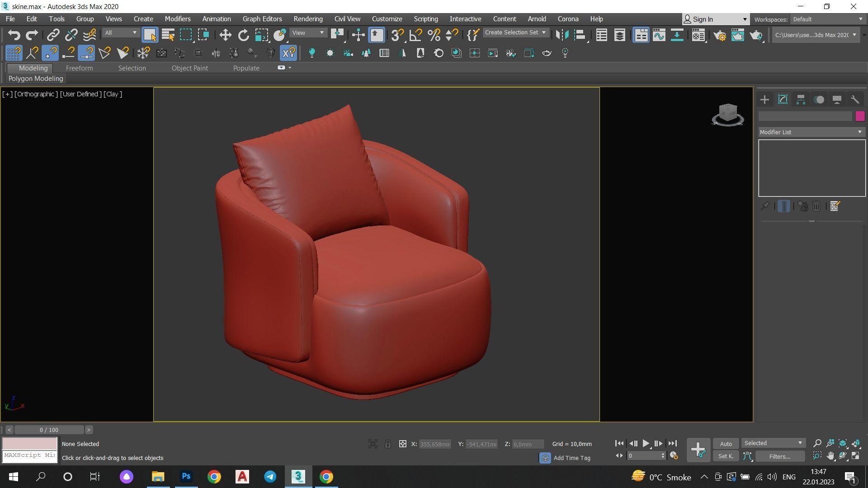This screenshot has width=868, height=488.
Task: Click the Filters... button
Action: (780, 456)
